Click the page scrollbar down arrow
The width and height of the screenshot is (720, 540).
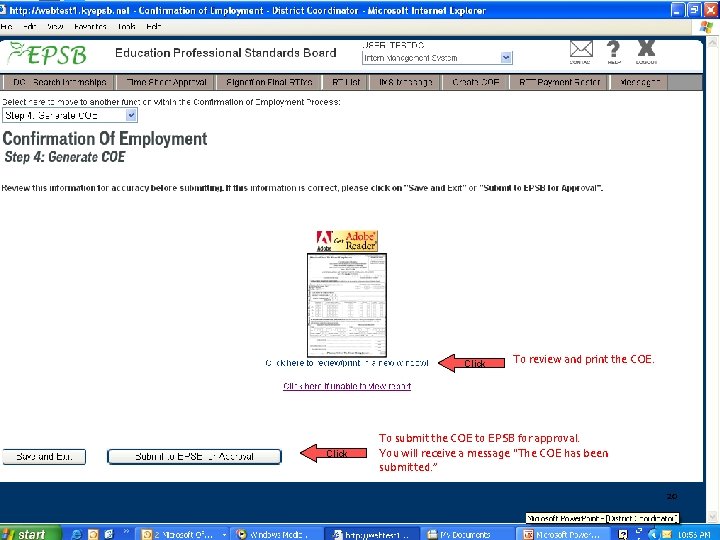point(713,516)
